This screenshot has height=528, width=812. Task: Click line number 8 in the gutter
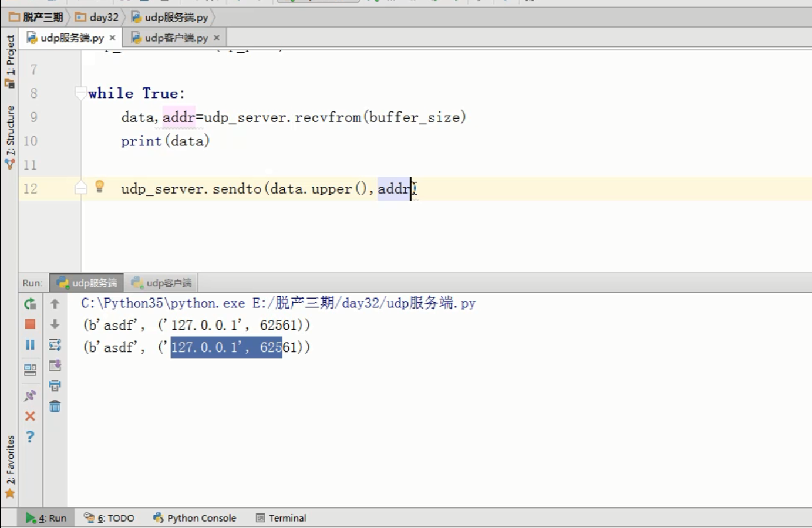[x=33, y=93]
